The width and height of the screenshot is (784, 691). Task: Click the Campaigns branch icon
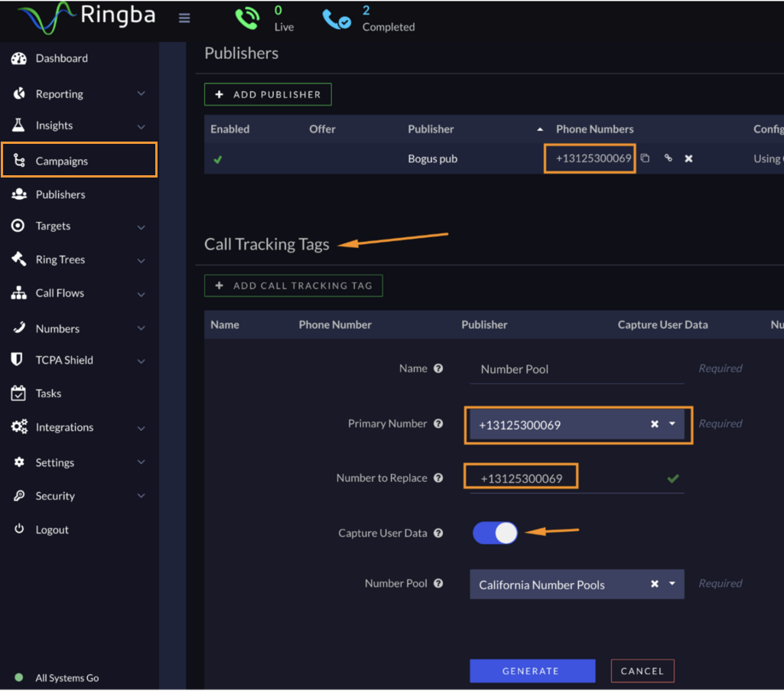tap(19, 161)
